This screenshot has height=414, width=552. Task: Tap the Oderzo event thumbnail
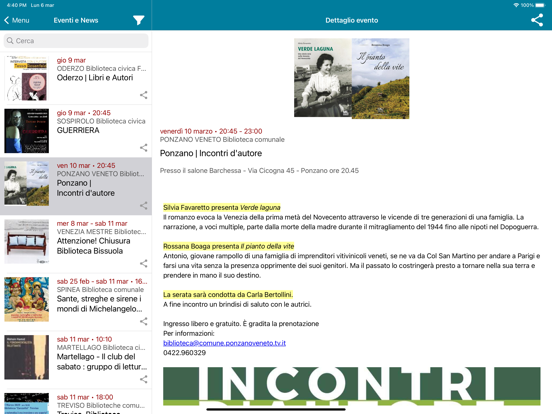coord(27,78)
